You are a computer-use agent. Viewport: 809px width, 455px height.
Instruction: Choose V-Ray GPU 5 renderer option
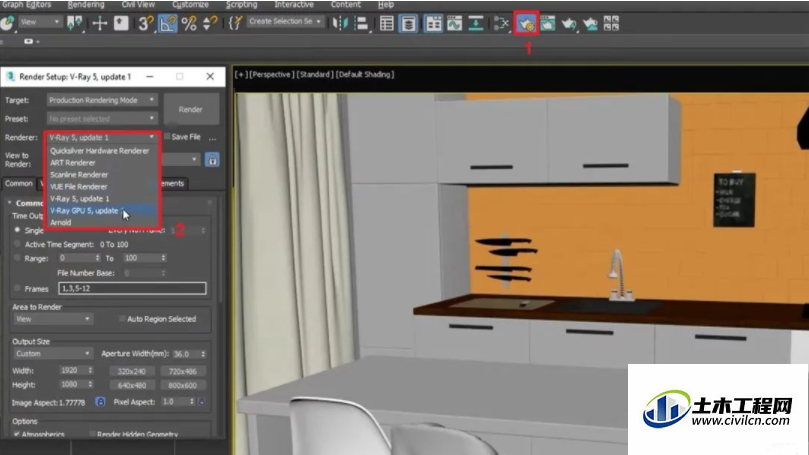coord(102,210)
